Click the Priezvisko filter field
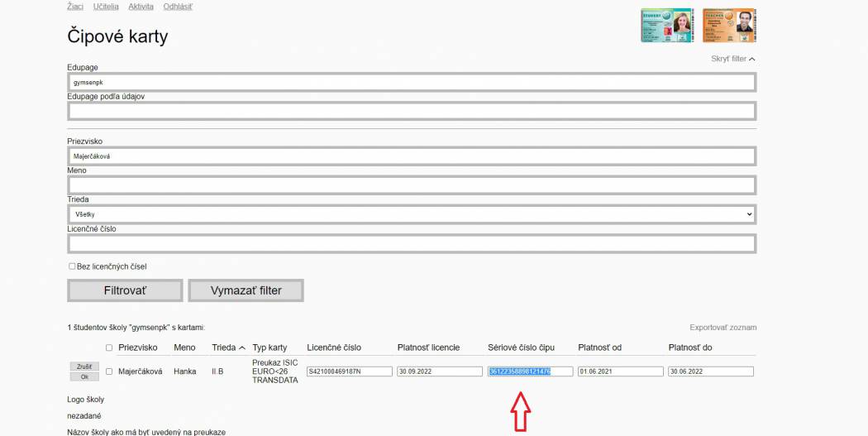Image resolution: width=868 pixels, height=436 pixels. (412, 156)
